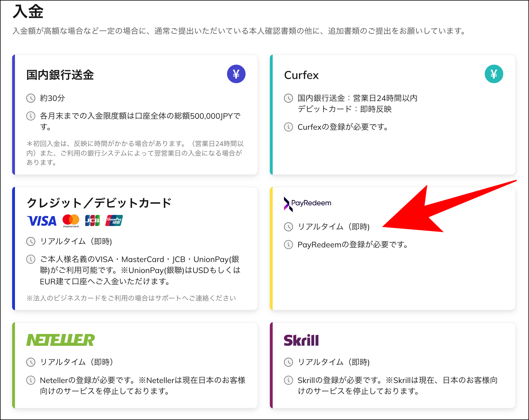Viewport: 529px width, 420px height.
Task: Select the Mastercard logo
Action: click(x=71, y=221)
